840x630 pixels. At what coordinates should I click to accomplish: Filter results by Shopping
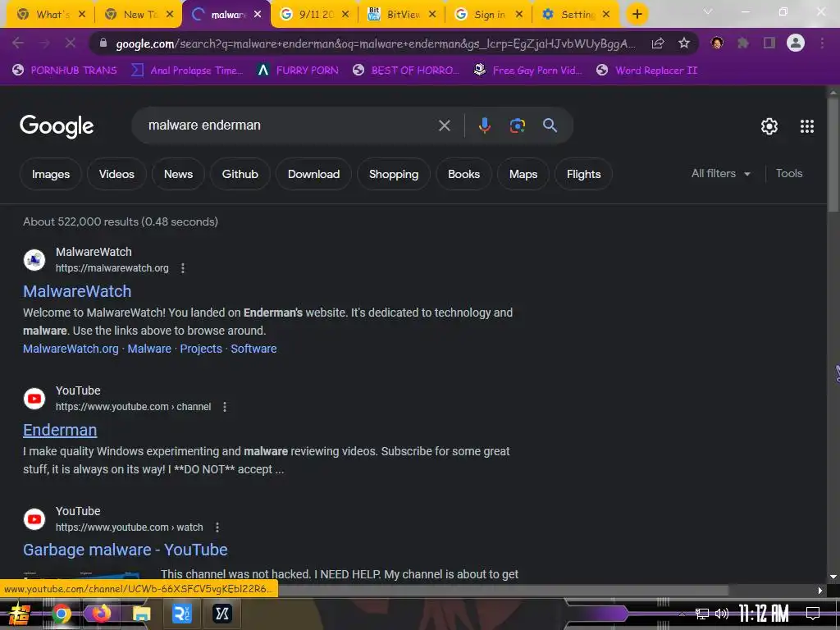[x=393, y=174]
